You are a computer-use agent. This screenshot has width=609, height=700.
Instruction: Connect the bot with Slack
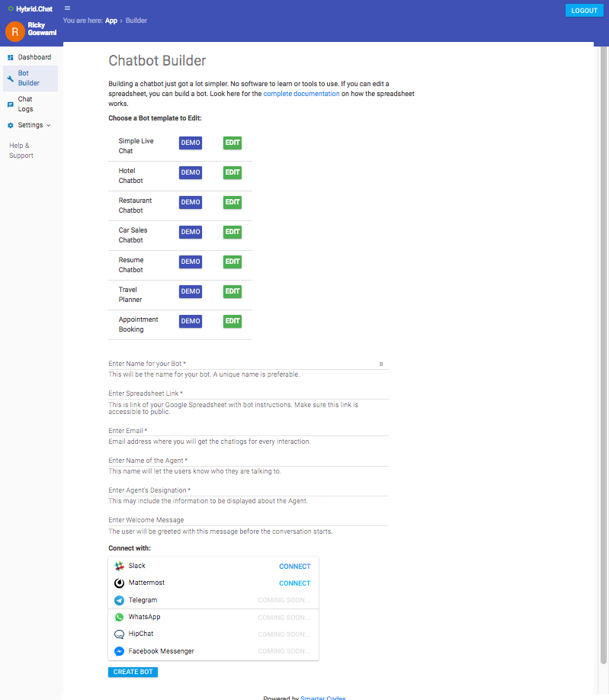pyautogui.click(x=294, y=567)
